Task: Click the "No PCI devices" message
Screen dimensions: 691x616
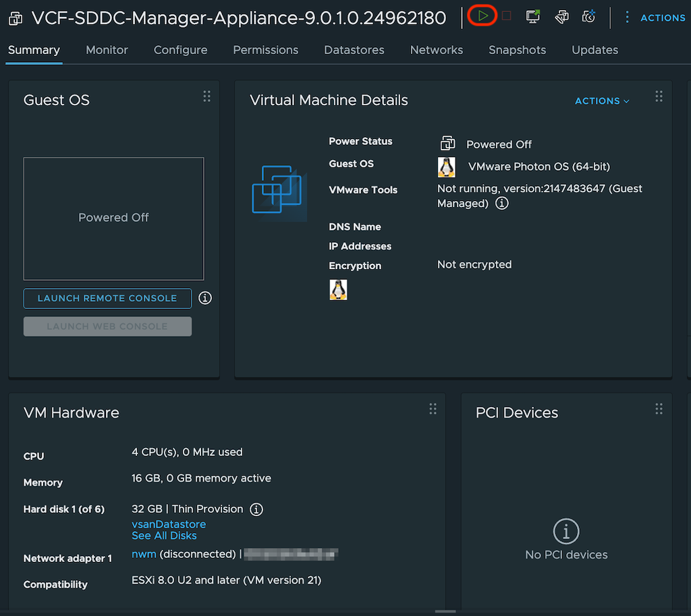Action: (x=566, y=555)
